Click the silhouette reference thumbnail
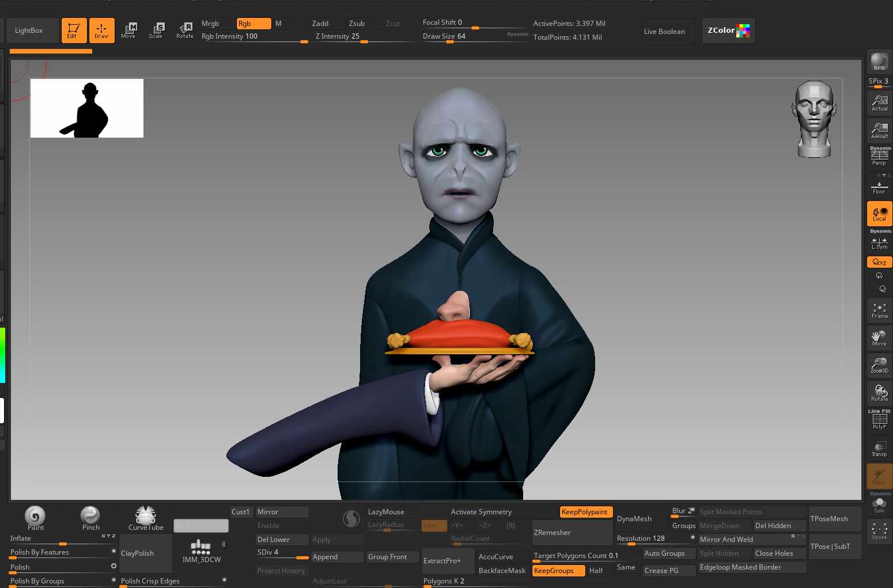The height and width of the screenshot is (588, 893). (87, 108)
